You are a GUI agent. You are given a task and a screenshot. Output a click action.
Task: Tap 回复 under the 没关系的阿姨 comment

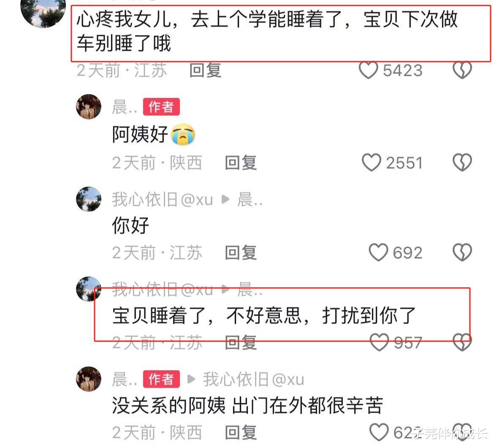coord(241,432)
